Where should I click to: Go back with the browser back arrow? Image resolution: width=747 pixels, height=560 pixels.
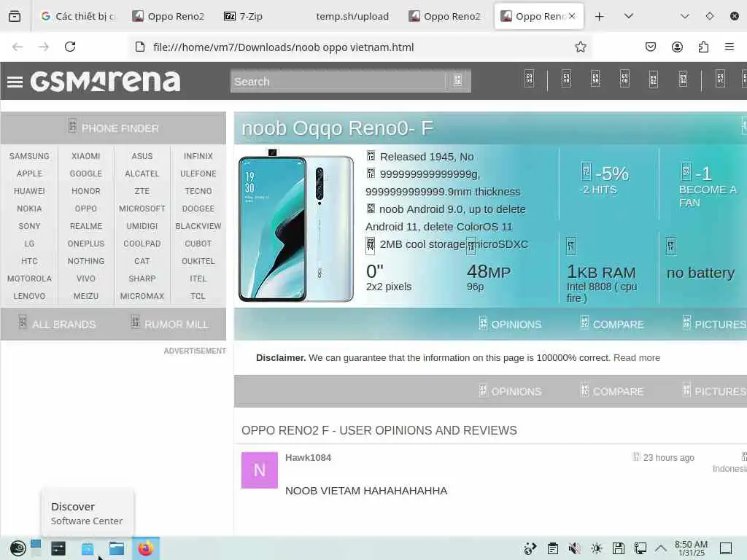18,47
